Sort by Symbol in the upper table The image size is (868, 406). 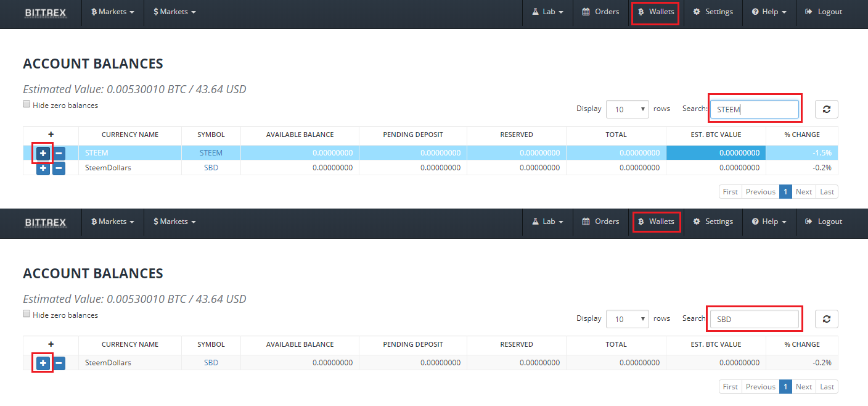[211, 135]
